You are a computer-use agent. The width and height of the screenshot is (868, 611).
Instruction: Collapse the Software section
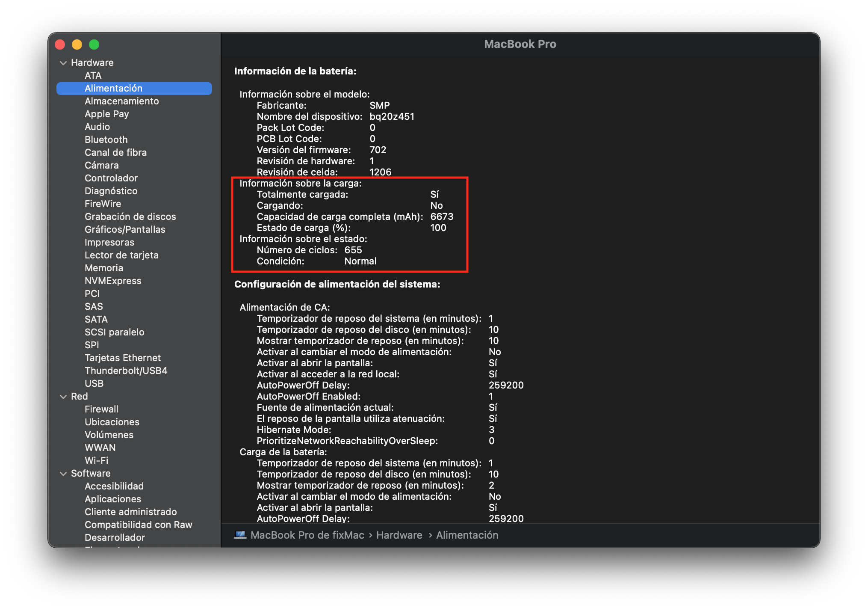pyautogui.click(x=63, y=473)
